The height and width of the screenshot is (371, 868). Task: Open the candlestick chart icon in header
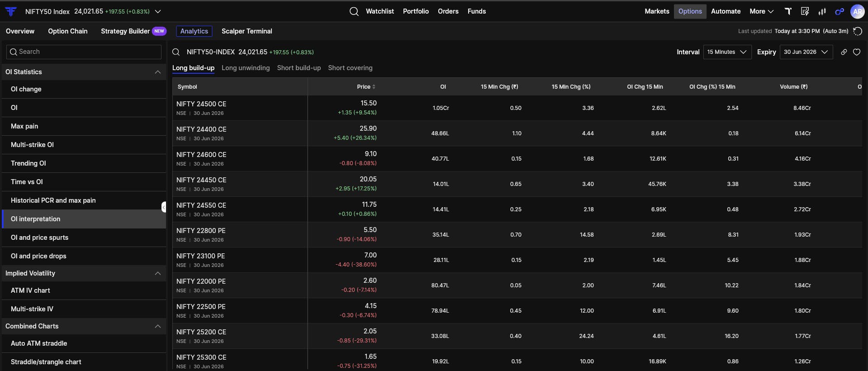822,11
